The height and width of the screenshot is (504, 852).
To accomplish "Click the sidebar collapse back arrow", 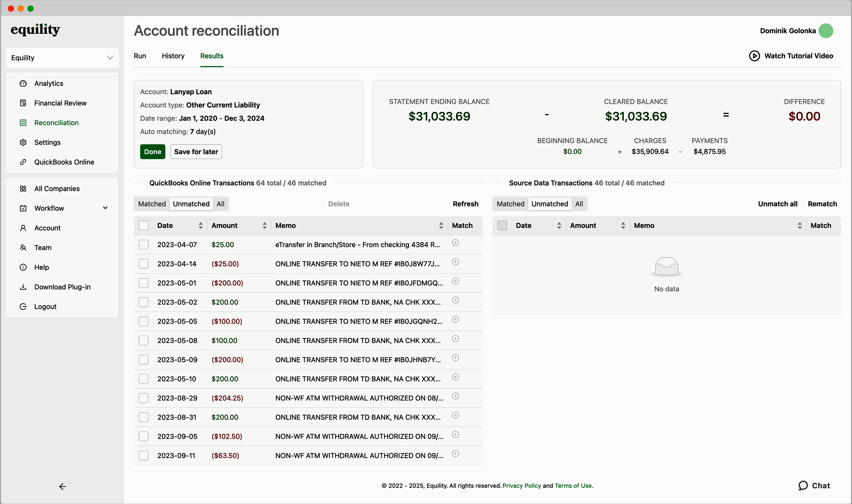I will [62, 486].
